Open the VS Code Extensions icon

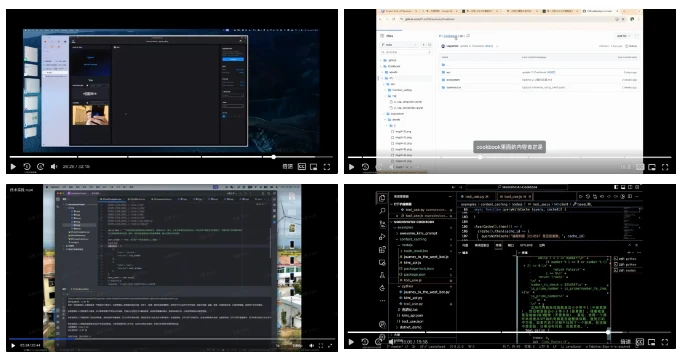[382, 250]
